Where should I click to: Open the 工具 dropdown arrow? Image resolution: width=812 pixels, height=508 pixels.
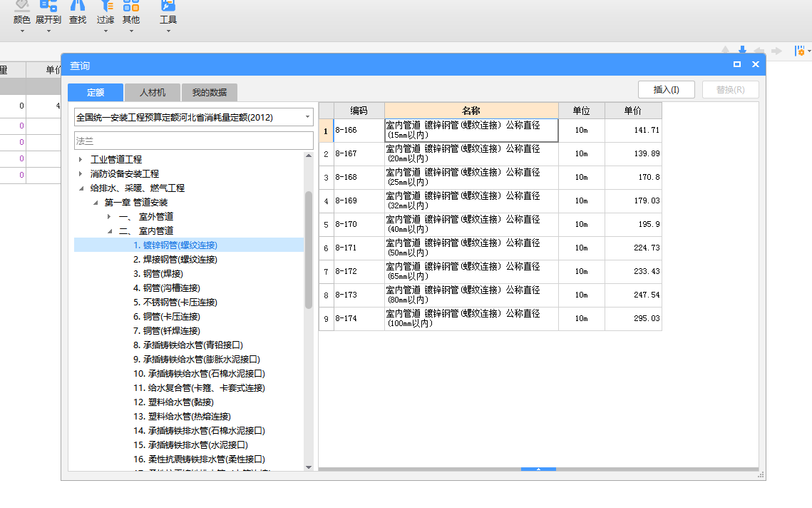(168, 31)
